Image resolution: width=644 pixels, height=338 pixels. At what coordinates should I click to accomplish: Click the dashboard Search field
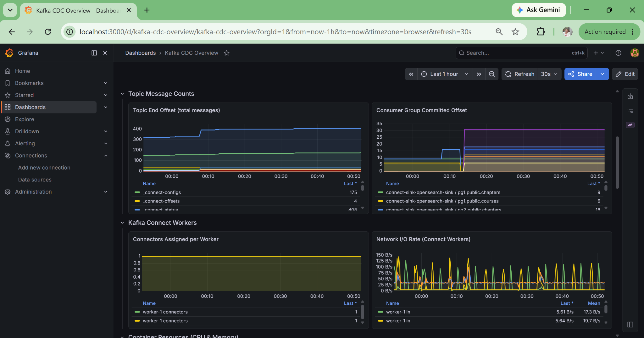pos(522,53)
